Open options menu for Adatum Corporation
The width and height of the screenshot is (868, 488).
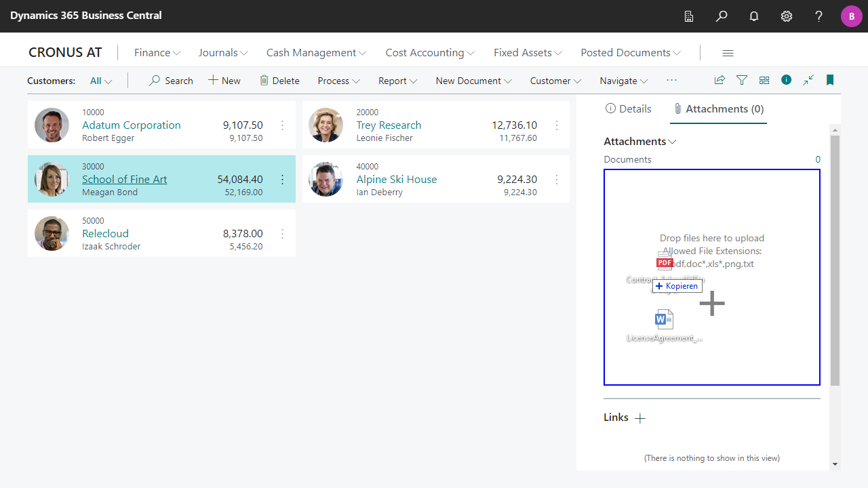pos(283,125)
